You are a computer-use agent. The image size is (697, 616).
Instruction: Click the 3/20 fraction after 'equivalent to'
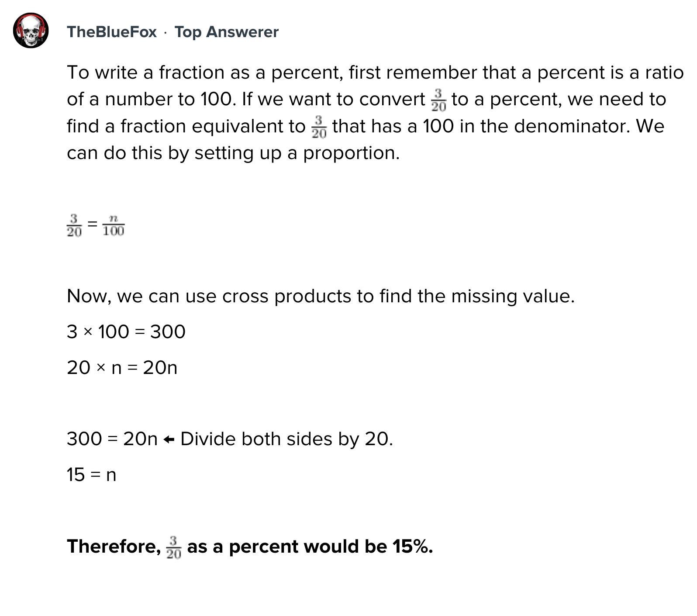[x=319, y=127]
